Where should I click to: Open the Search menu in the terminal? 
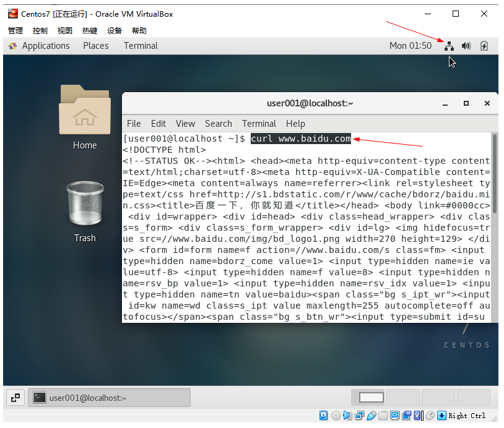pyautogui.click(x=218, y=124)
